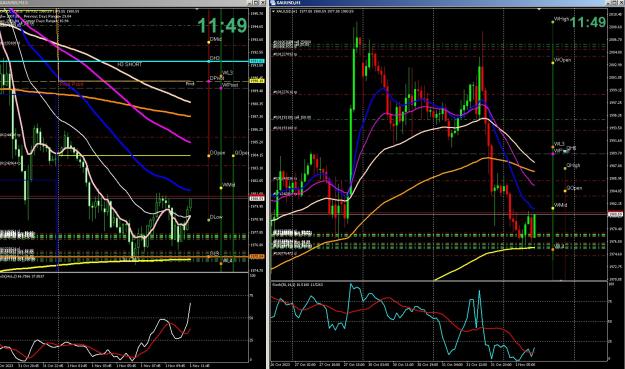The width and height of the screenshot is (625, 369).
Task: Select the DPivot label in left chart
Action: pos(216,78)
